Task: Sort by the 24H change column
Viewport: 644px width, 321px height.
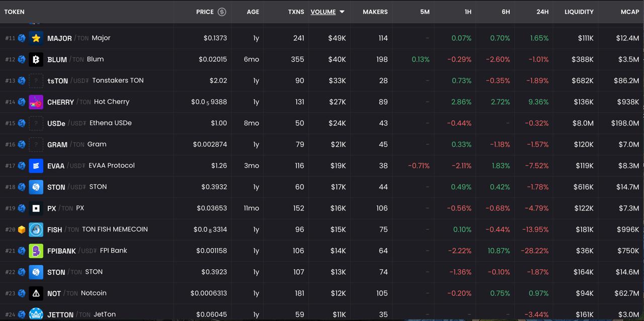Action: pyautogui.click(x=542, y=12)
